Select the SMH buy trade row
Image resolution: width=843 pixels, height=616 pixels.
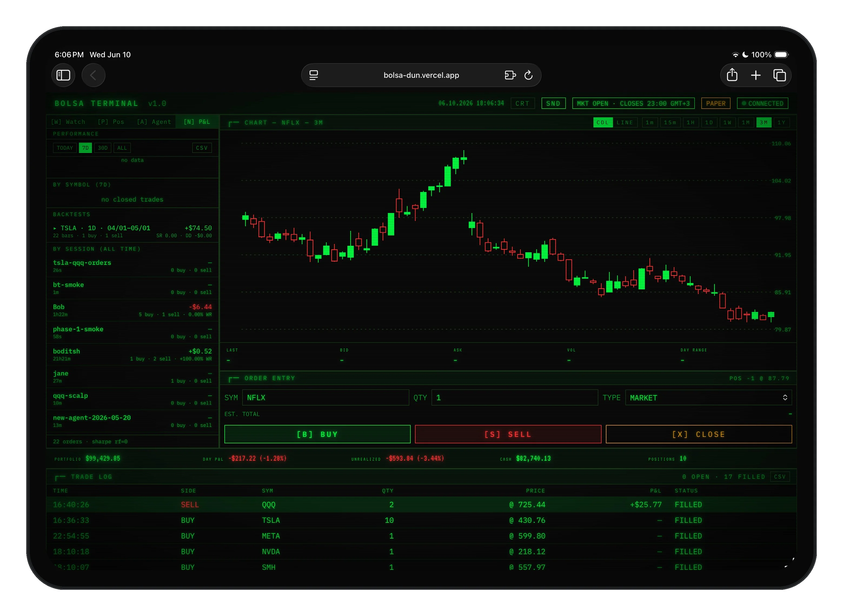click(421, 567)
